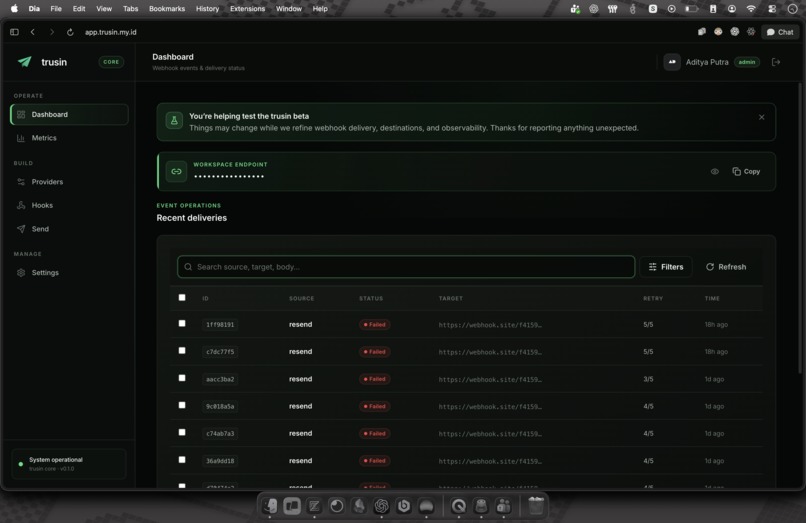Viewport: 806px width, 523px height.
Task: Tick the select-all header checkbox
Action: [182, 297]
